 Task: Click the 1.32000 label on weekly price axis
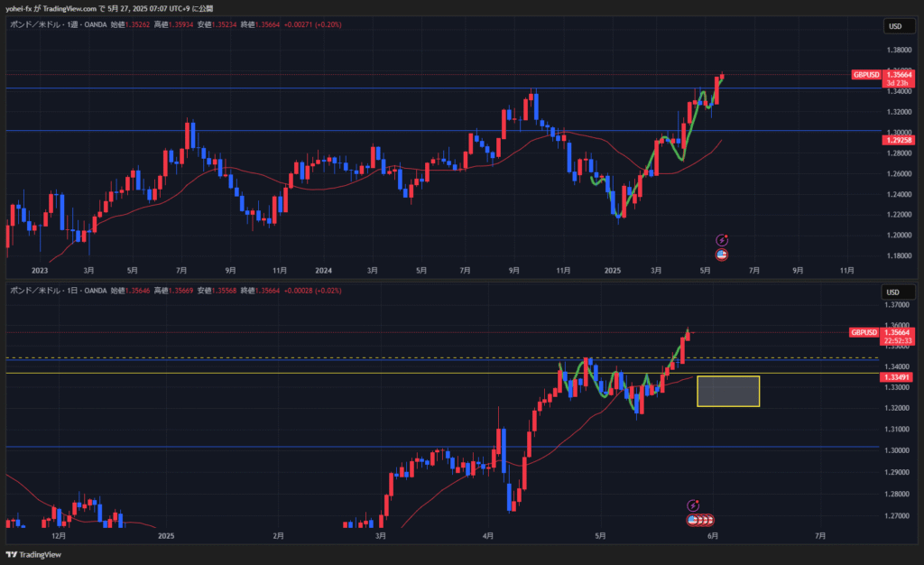click(899, 112)
